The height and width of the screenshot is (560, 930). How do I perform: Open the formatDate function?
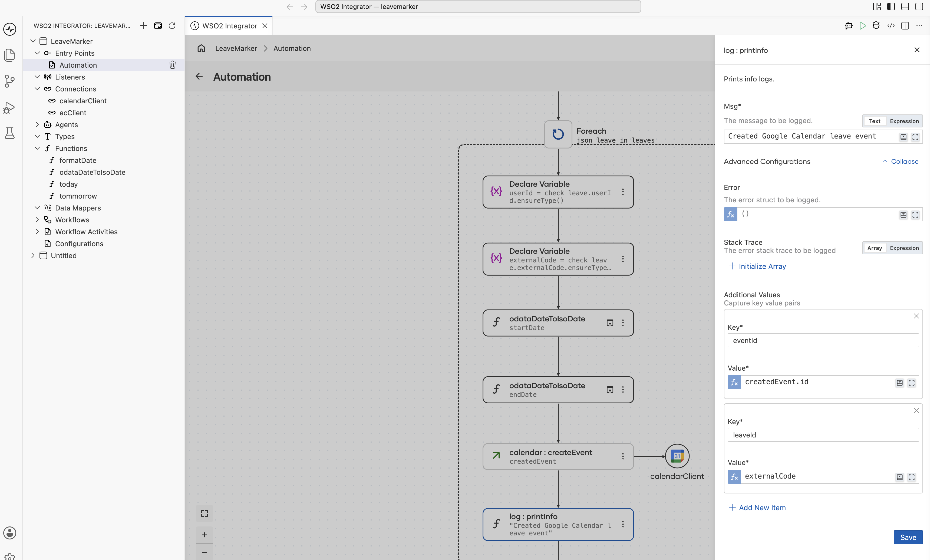78,160
